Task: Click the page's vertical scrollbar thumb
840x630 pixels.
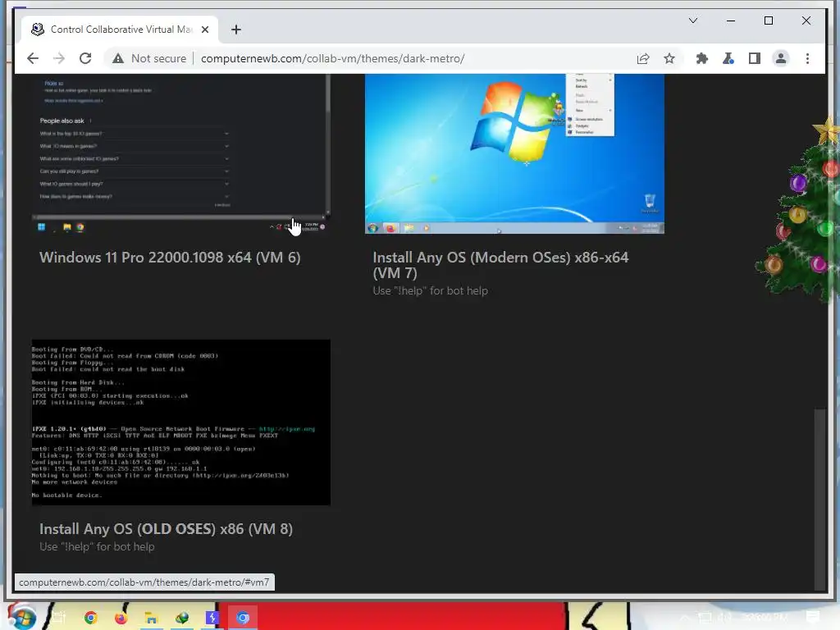Action: [819, 498]
